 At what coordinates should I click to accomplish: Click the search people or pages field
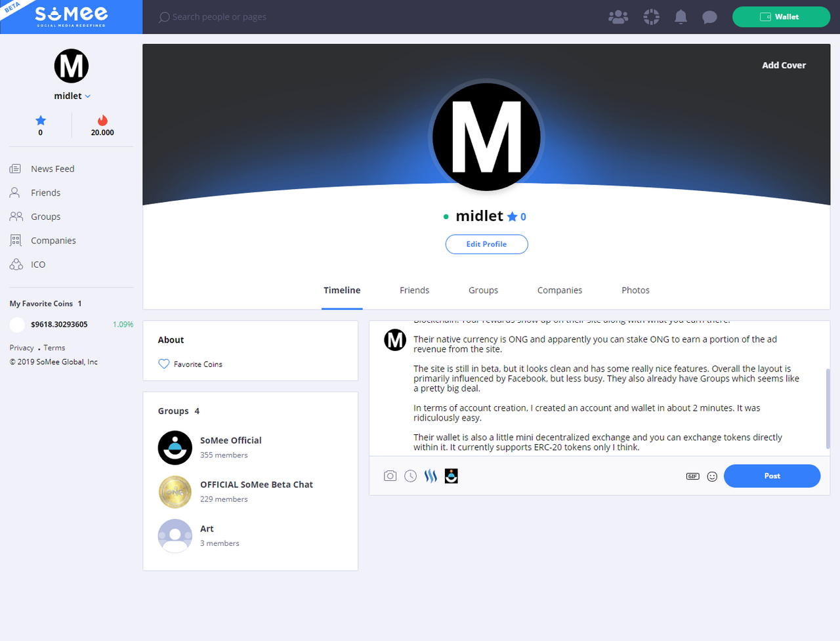[x=219, y=17]
